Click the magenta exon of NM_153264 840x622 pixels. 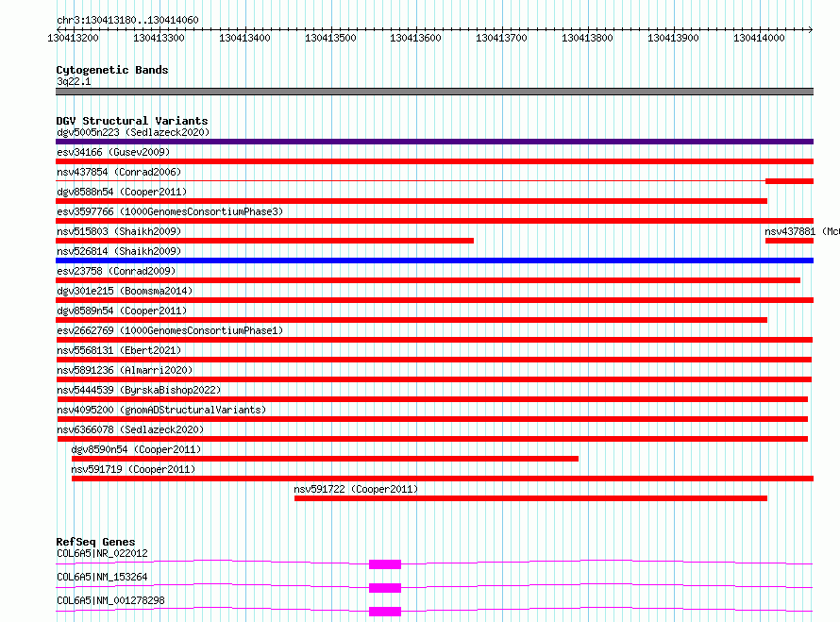pos(385,588)
